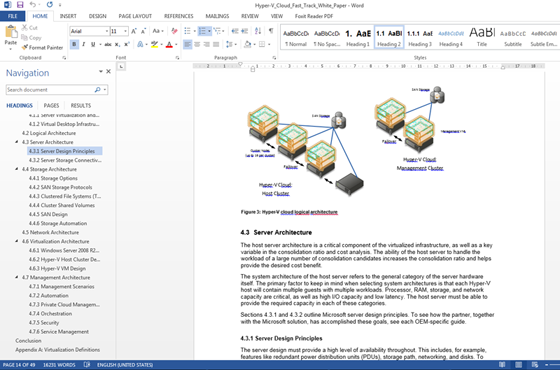
Task: Open the Paste options dropdown arrow
Action: pos(11,48)
